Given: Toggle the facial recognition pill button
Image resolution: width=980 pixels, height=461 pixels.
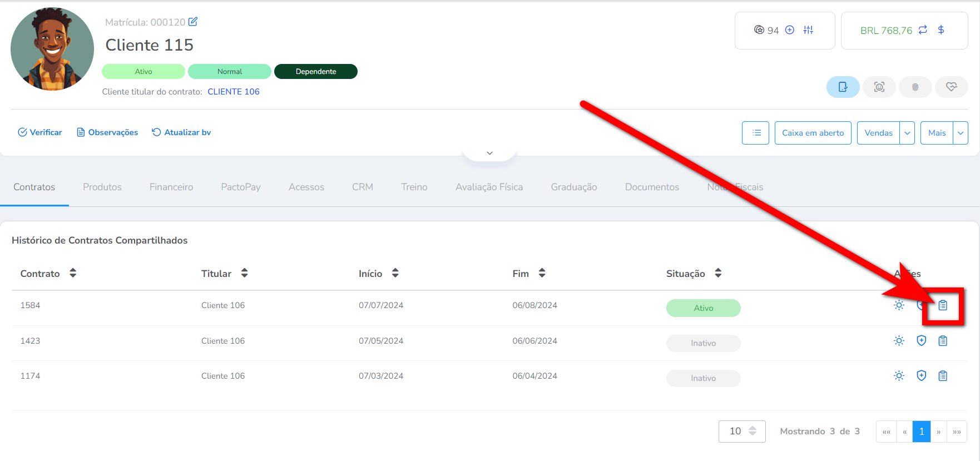Looking at the screenshot, I should 879,87.
